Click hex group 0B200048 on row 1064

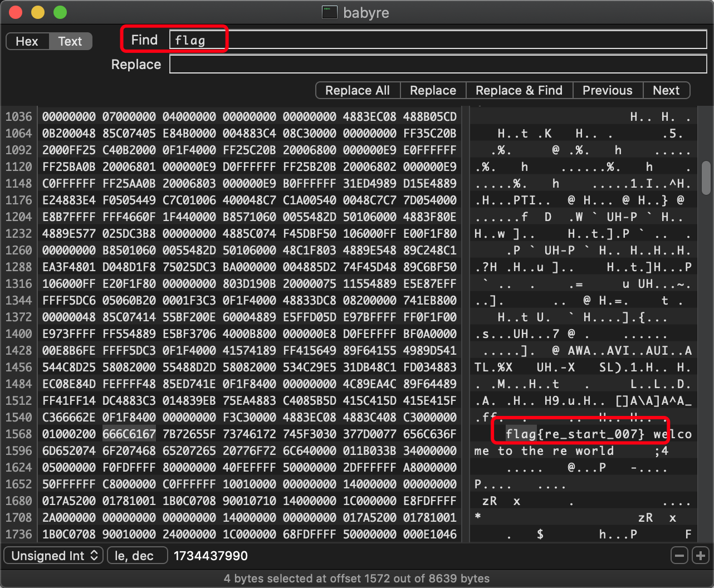[69, 133]
